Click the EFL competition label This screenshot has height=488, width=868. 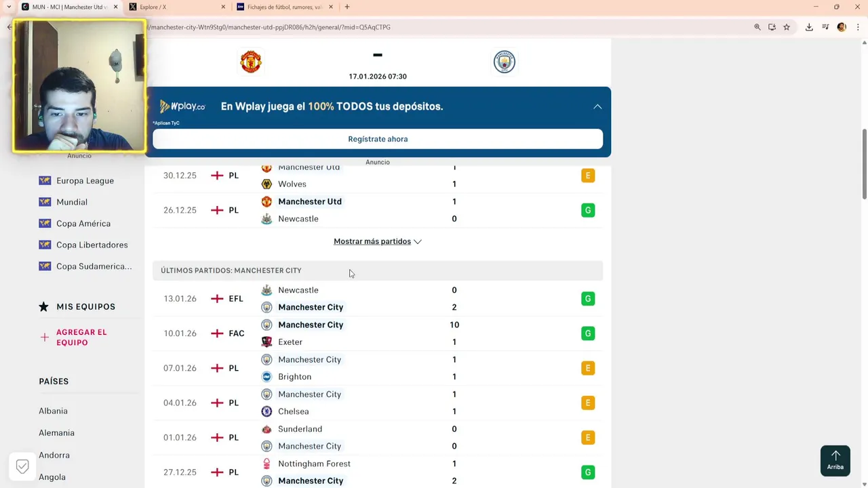(x=236, y=299)
